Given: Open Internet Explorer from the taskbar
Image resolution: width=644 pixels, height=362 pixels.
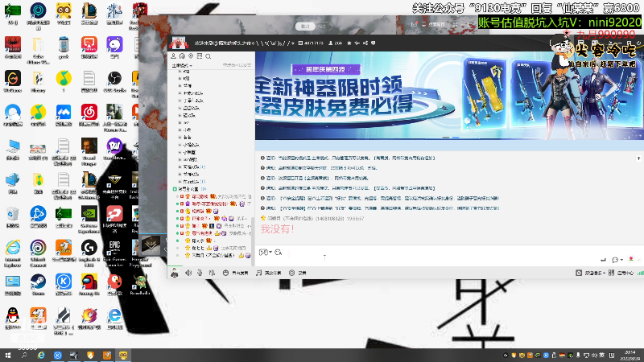Looking at the screenshot, I should (x=41, y=355).
